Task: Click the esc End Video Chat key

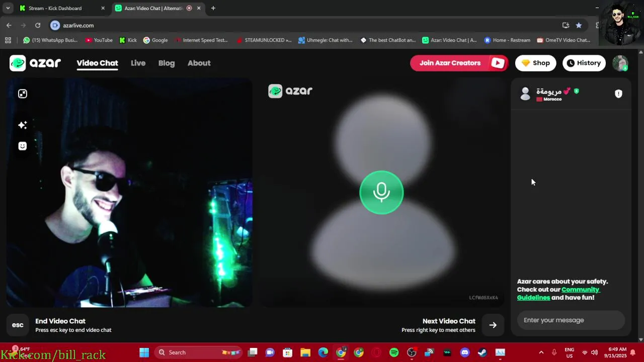Action: pos(18,325)
